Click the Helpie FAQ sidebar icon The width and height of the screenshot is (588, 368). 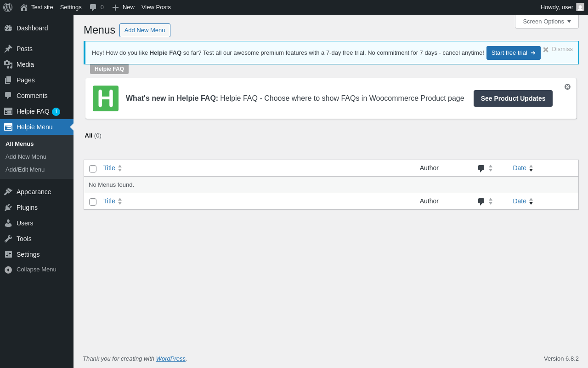coord(8,111)
